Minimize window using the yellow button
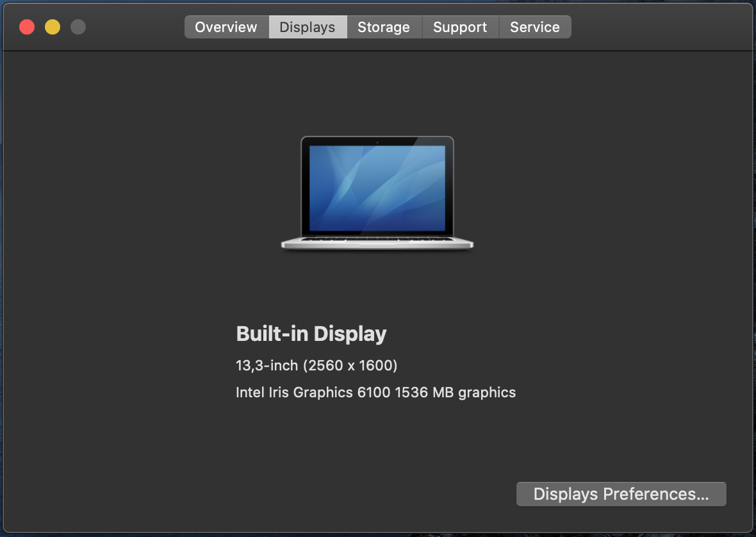The height and width of the screenshot is (537, 756). [x=53, y=27]
